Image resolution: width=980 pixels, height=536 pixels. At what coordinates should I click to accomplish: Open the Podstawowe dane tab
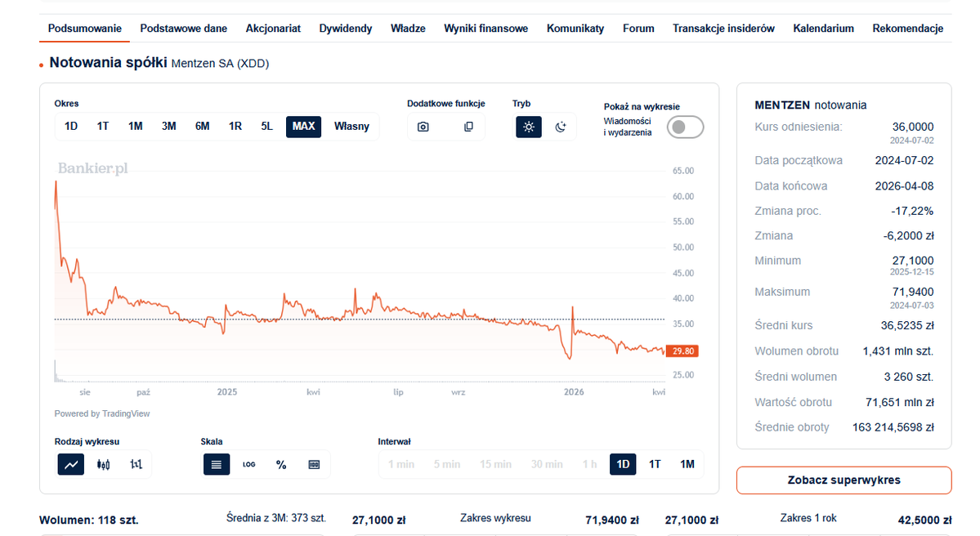[x=184, y=28]
